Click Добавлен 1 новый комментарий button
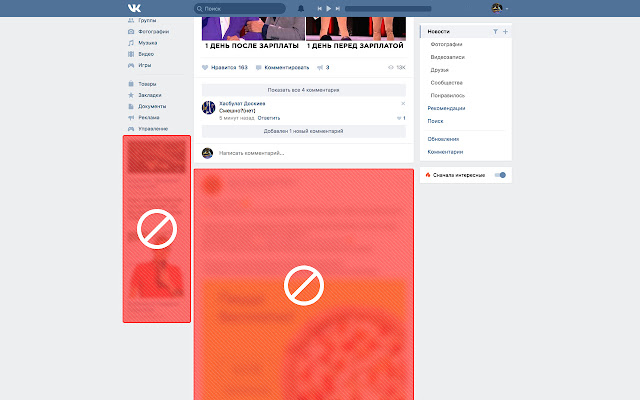The width and height of the screenshot is (640, 400). point(304,131)
